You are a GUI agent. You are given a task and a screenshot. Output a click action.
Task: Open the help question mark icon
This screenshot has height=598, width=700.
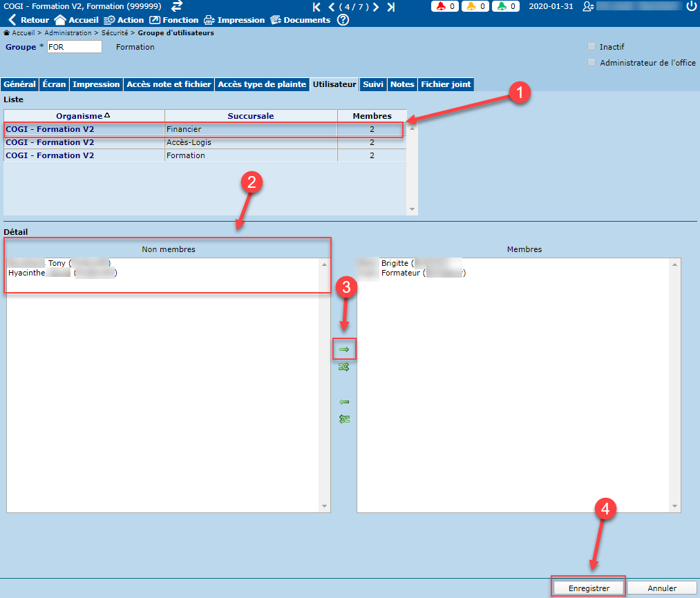pos(343,20)
